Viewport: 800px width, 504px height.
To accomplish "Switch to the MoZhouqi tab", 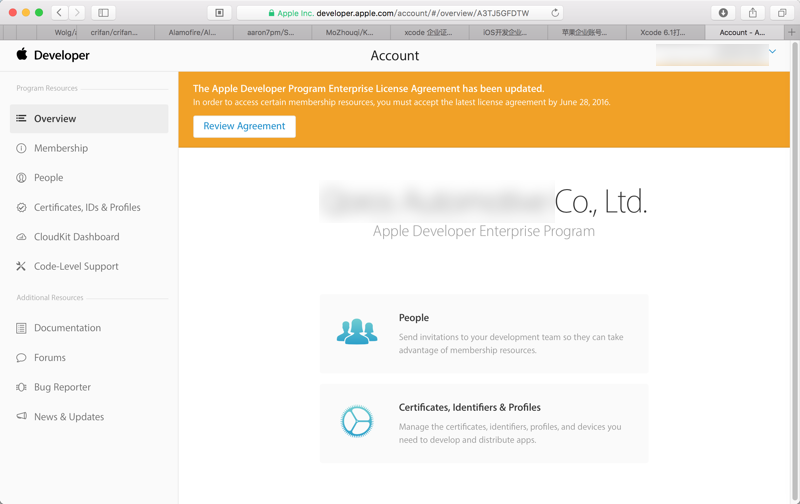I will 349,32.
